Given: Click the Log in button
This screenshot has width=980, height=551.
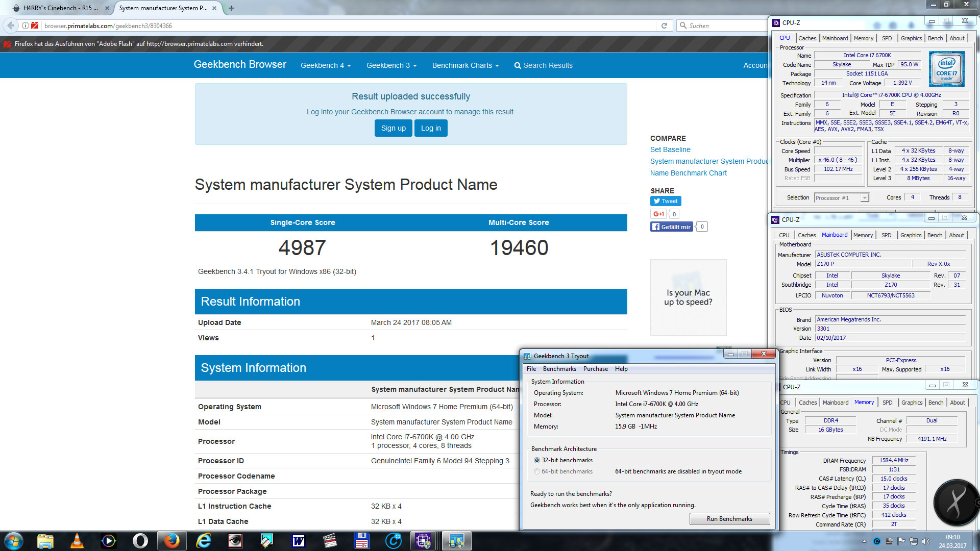Looking at the screenshot, I should pos(431,128).
